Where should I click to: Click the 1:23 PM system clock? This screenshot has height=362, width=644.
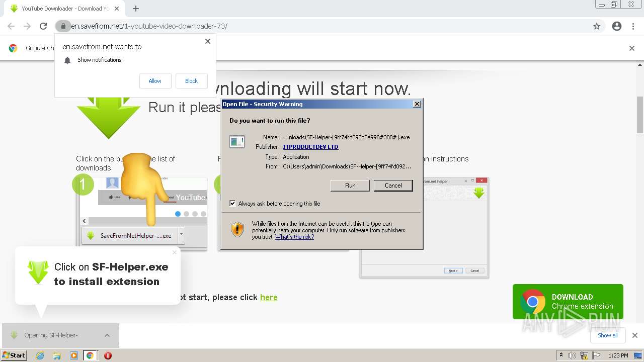point(618,355)
